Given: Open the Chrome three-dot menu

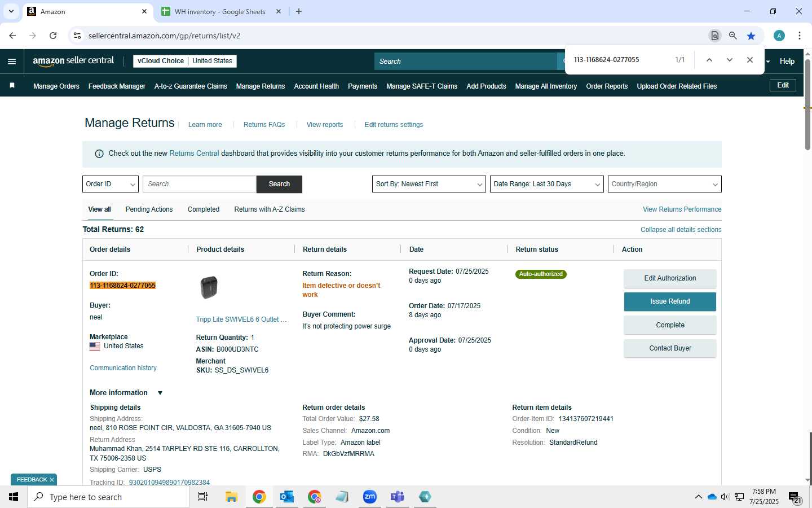Looking at the screenshot, I should [800, 36].
